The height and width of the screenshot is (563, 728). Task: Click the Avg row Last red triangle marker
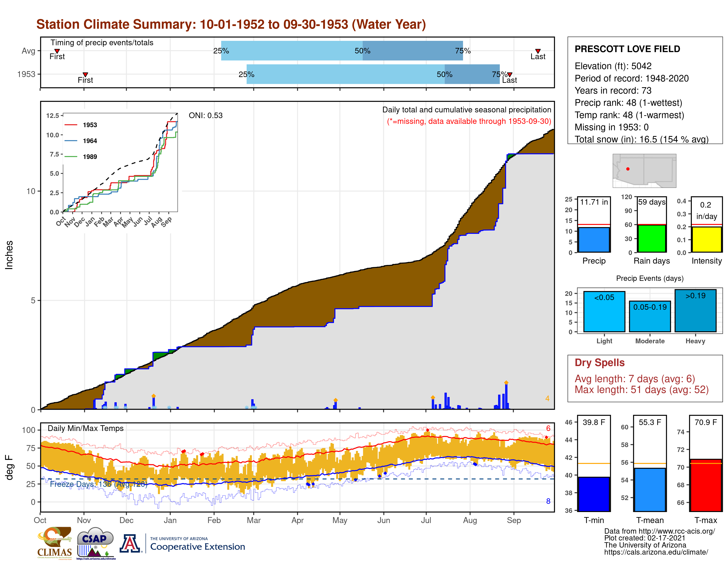(538, 51)
